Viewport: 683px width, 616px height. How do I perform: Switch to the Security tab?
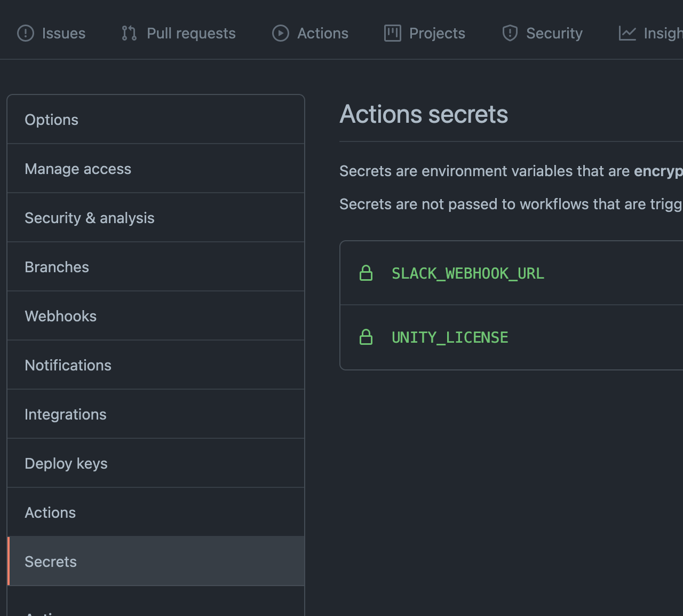tap(554, 33)
